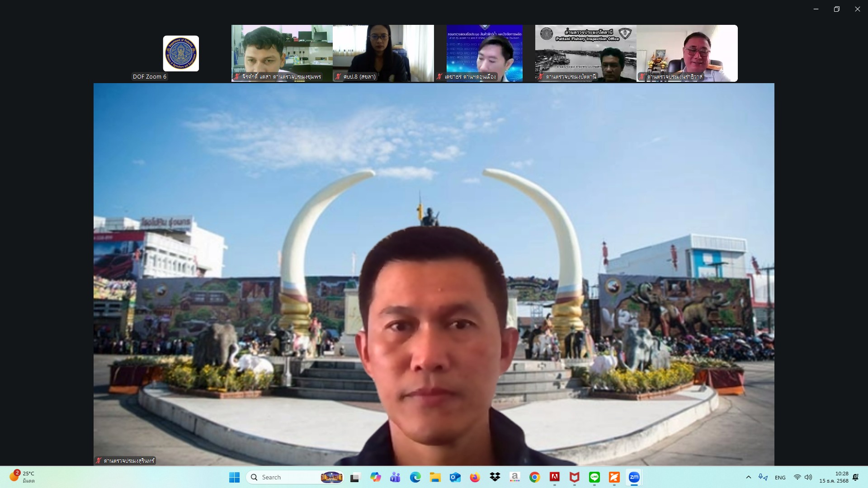Viewport: 868px width, 488px height.
Task: Toggle do-not-disturb notification bell
Action: click(855, 477)
